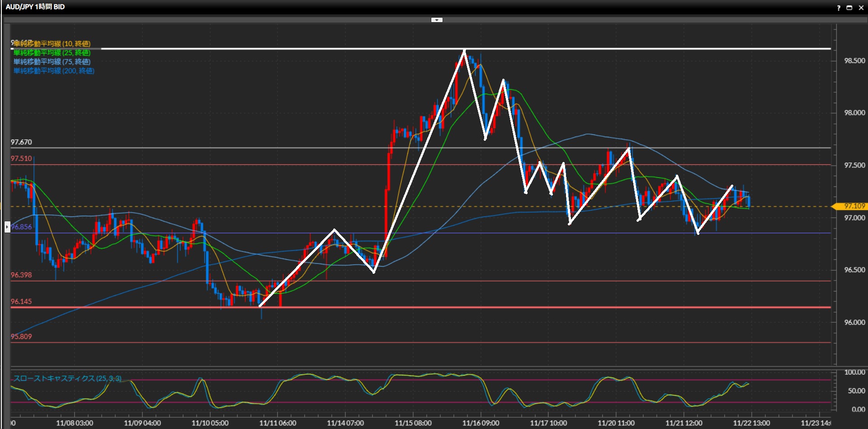Select the thick red 96.145 line label

[x=21, y=301]
